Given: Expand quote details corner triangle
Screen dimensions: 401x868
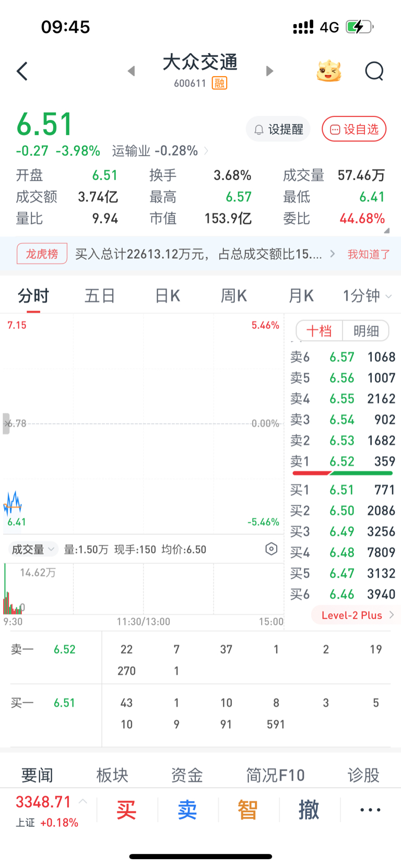Looking at the screenshot, I should [x=386, y=230].
